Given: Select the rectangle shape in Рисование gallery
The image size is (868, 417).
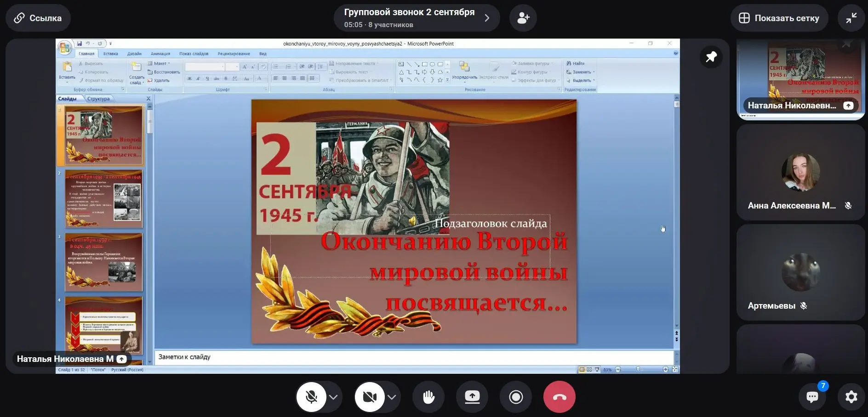Looking at the screenshot, I should pyautogui.click(x=425, y=64).
